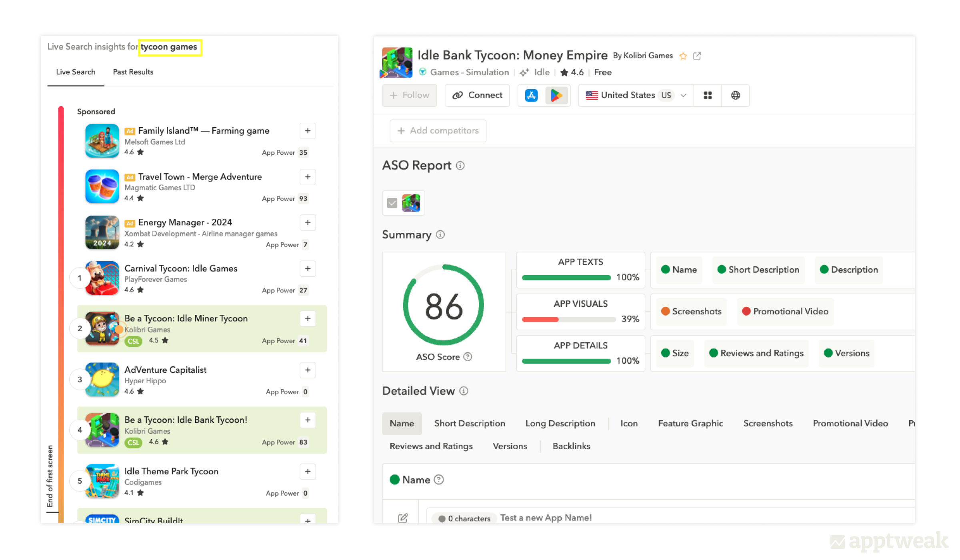Select the Size summary chip
This screenshot has width=960, height=560.
tap(675, 353)
